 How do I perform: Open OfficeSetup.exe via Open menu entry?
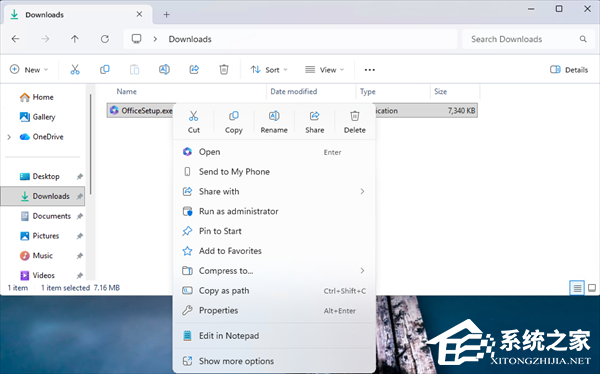coord(274,152)
